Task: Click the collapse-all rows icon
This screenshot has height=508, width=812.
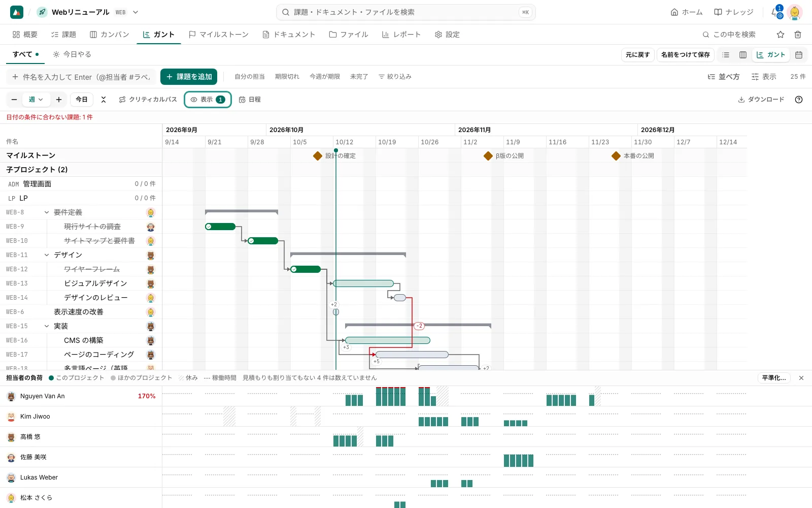Action: point(104,100)
